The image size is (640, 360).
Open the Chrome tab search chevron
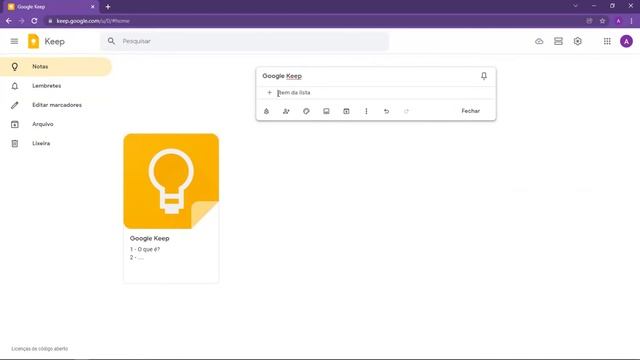click(575, 6)
